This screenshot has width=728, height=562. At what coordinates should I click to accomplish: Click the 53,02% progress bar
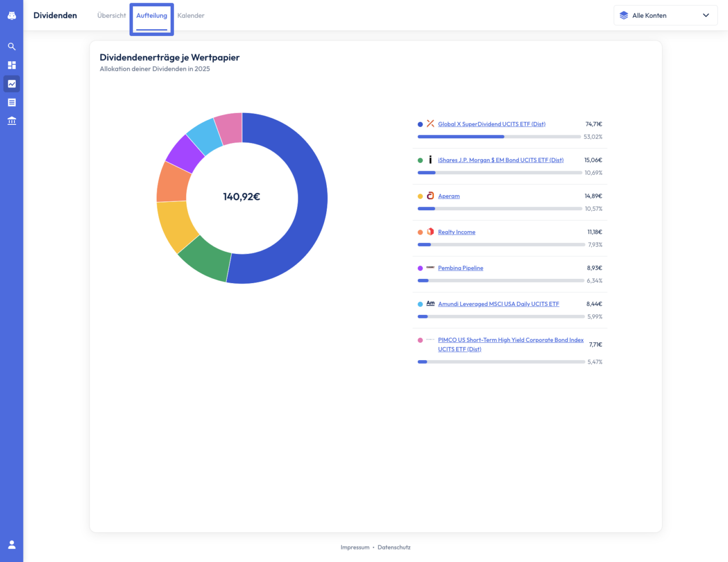pyautogui.click(x=499, y=137)
